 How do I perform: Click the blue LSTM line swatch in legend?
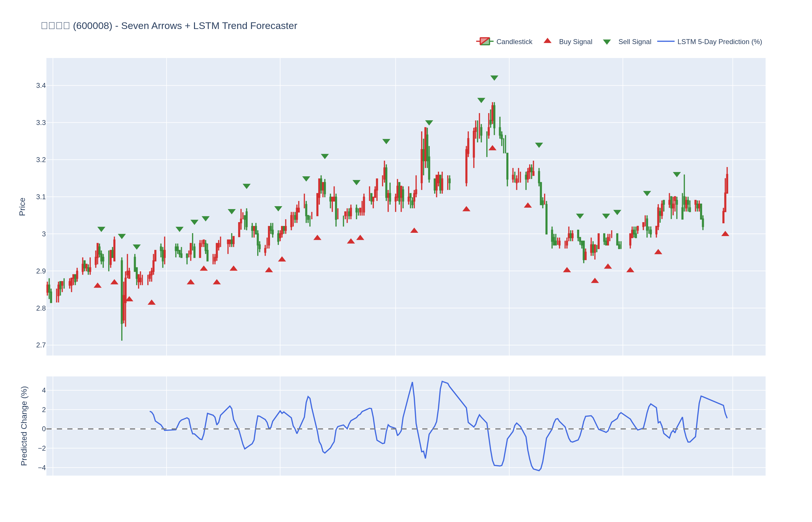pos(666,41)
